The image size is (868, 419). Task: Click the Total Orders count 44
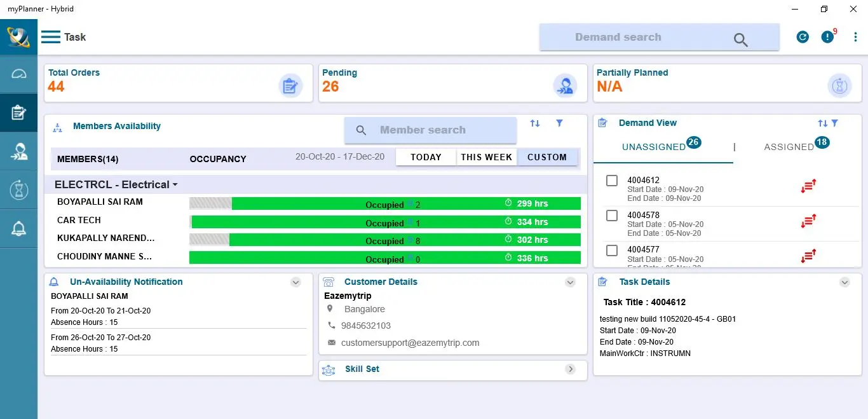pos(56,86)
